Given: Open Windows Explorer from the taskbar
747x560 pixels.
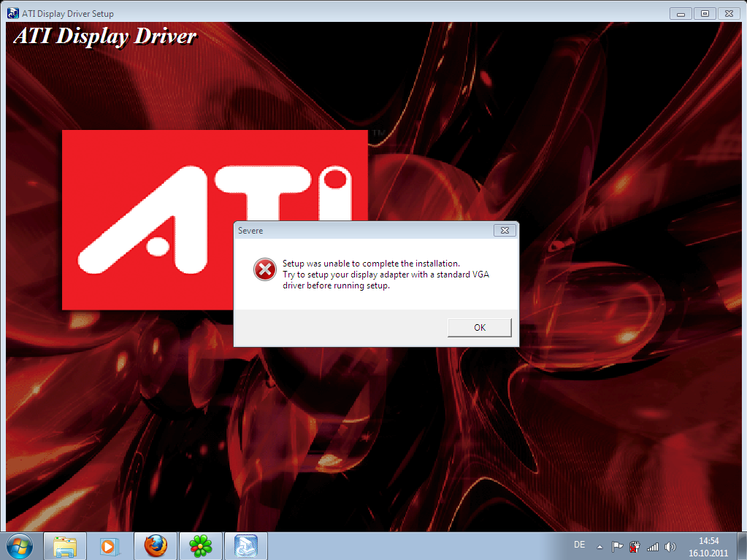Looking at the screenshot, I should (x=65, y=546).
